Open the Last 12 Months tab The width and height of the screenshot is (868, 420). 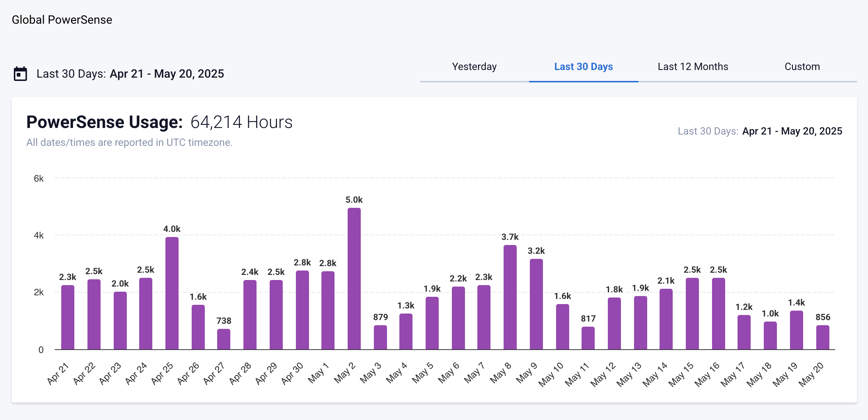pos(693,67)
